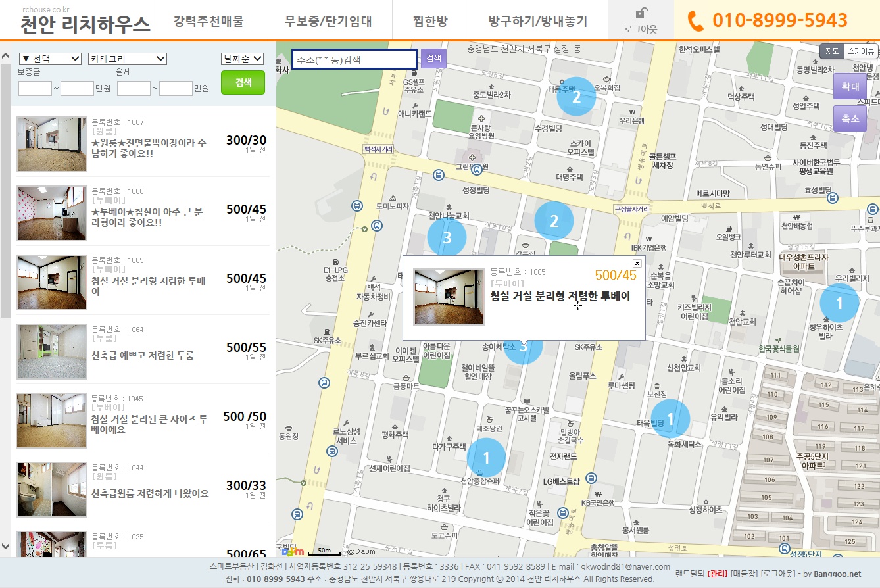Click cluster marker near 청우하이츠빌라
The image size is (880, 588).
(839, 303)
